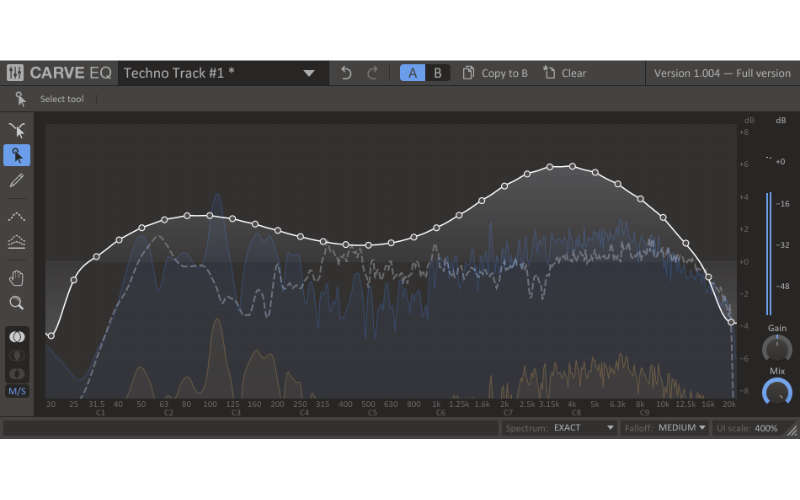The height and width of the screenshot is (500, 800).
Task: Click the Select tool indicator icon in info bar
Action: pyautogui.click(x=20, y=98)
